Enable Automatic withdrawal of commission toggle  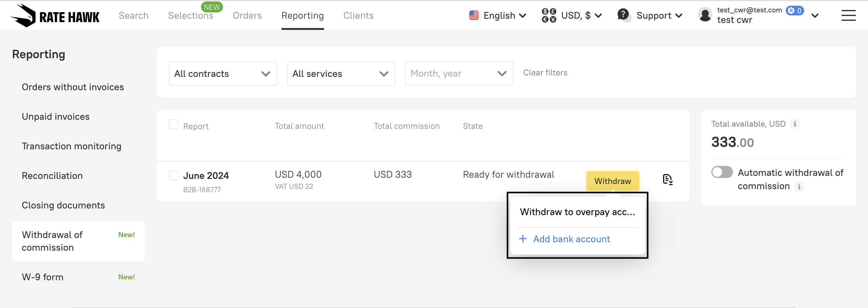(722, 172)
